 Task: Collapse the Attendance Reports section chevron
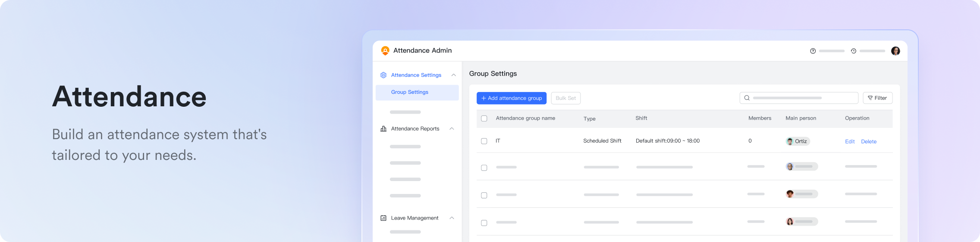point(452,129)
